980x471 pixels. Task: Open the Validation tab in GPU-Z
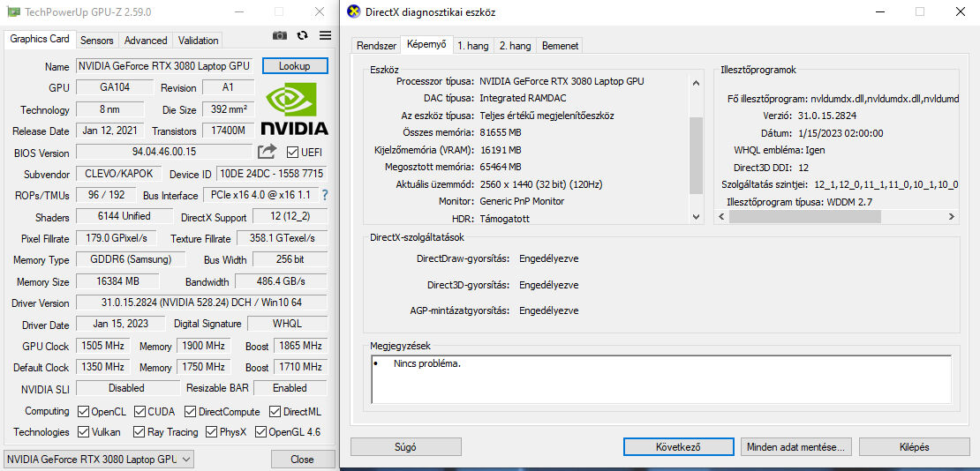(198, 41)
